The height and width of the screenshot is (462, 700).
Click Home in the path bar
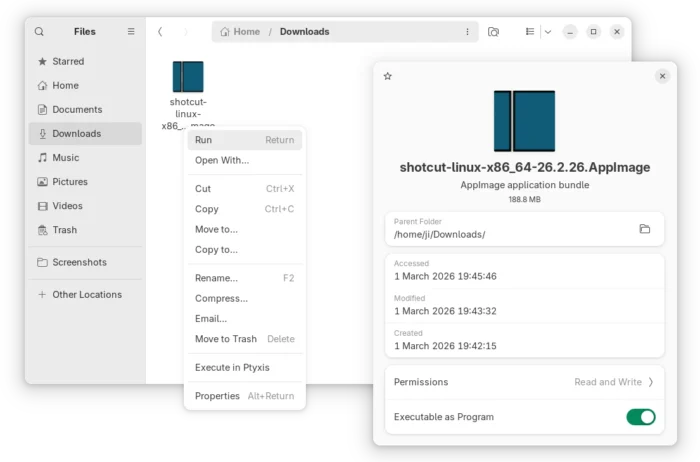point(240,32)
